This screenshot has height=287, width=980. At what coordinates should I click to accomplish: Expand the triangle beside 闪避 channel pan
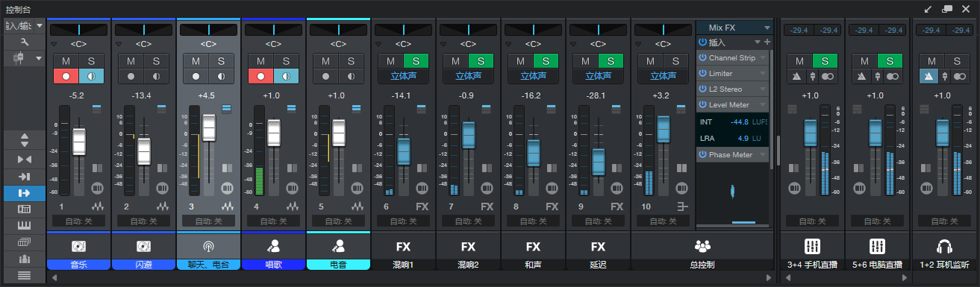(x=119, y=44)
